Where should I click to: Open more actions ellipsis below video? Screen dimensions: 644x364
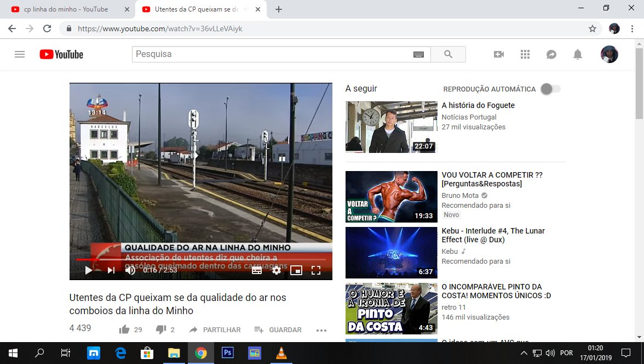pos(321,330)
